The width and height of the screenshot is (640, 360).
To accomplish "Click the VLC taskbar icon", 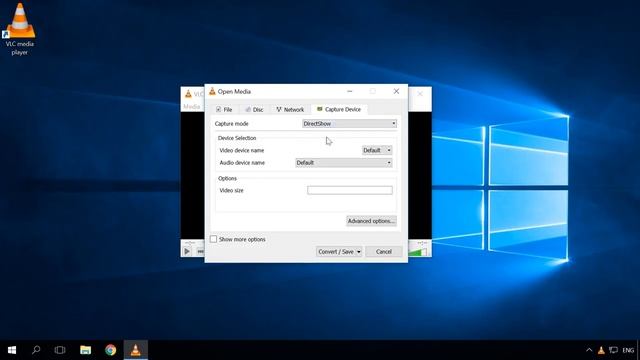I will point(136,350).
